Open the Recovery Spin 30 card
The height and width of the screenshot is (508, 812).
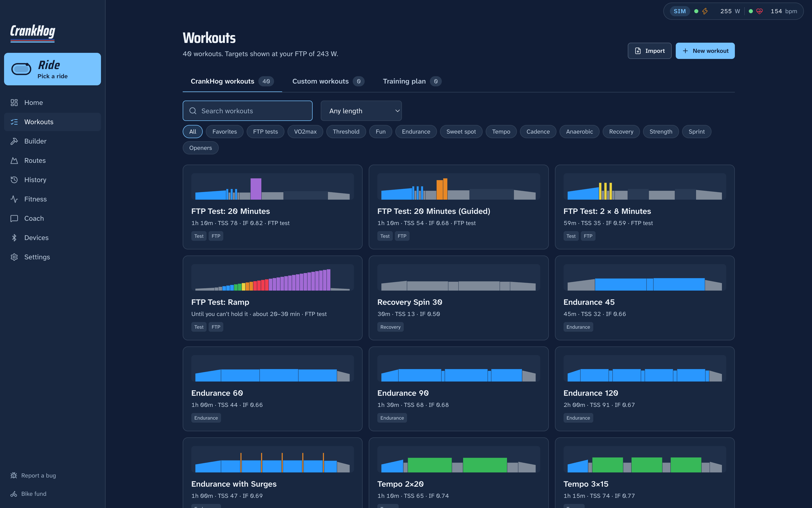458,298
